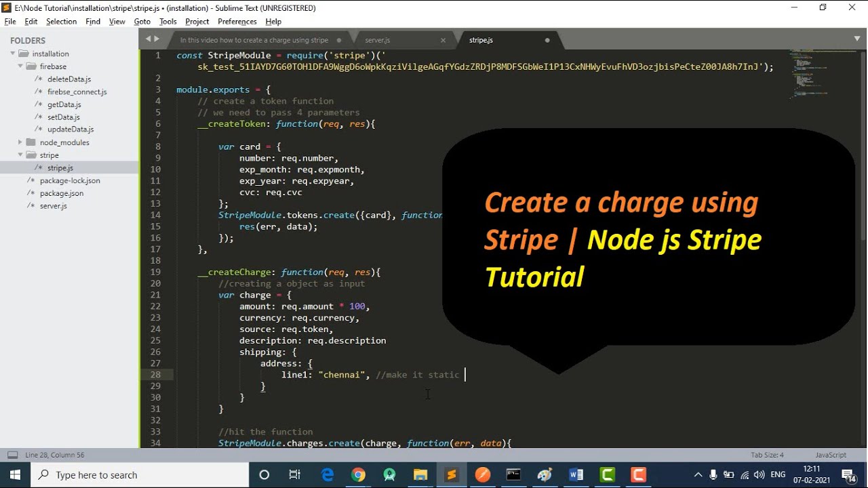Click line number 19 in the gutter

tap(156, 272)
